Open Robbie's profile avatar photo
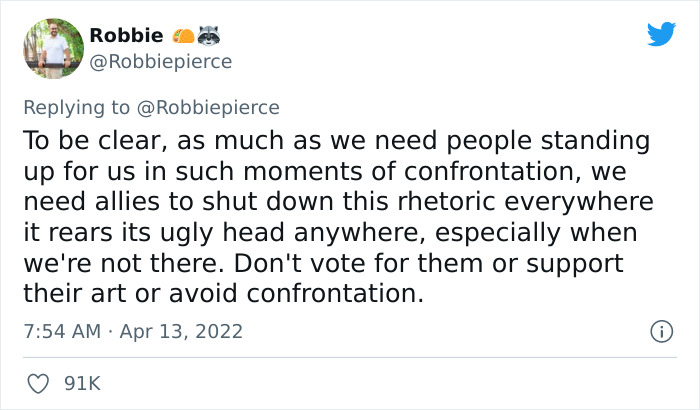The height and width of the screenshot is (410, 700). (51, 48)
